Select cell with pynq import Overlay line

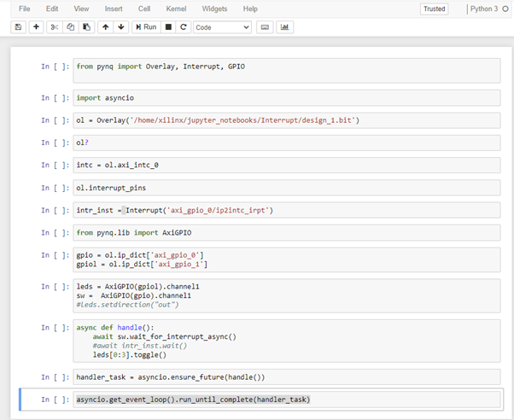point(287,71)
